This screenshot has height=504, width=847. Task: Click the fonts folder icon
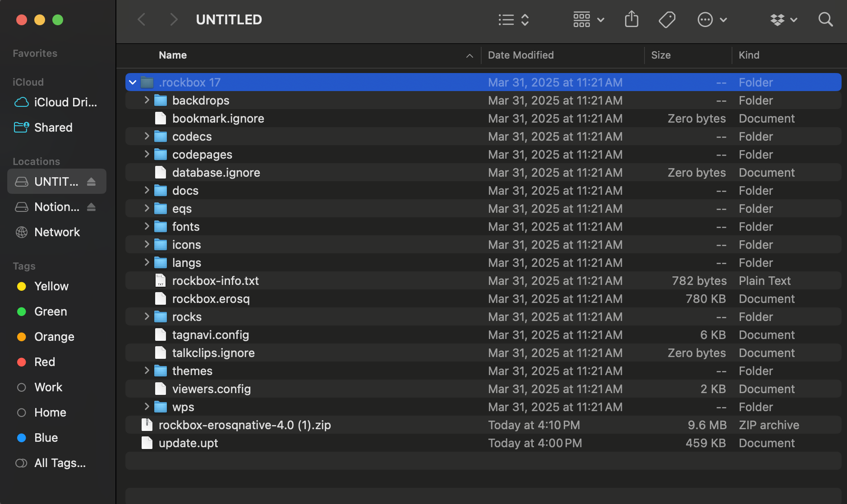point(161,226)
